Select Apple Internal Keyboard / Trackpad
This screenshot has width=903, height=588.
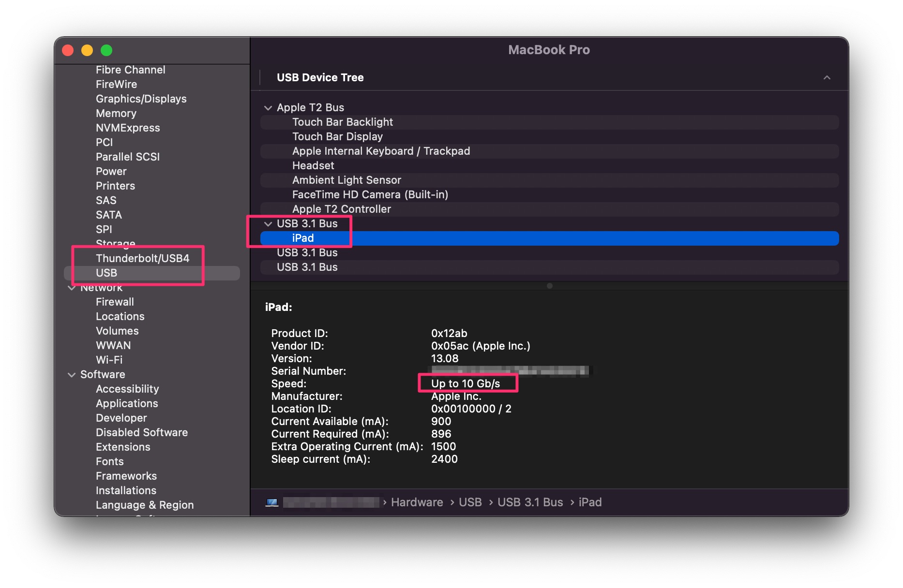[x=549, y=151]
